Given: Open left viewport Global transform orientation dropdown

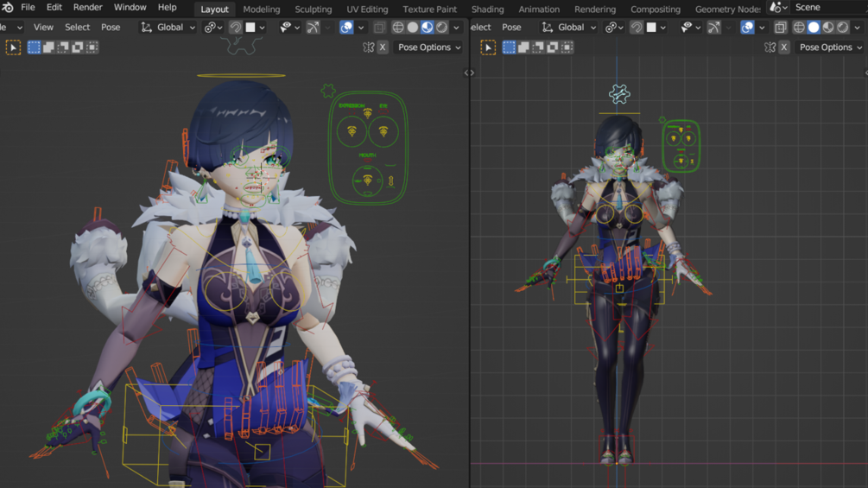Looking at the screenshot, I should pyautogui.click(x=168, y=27).
